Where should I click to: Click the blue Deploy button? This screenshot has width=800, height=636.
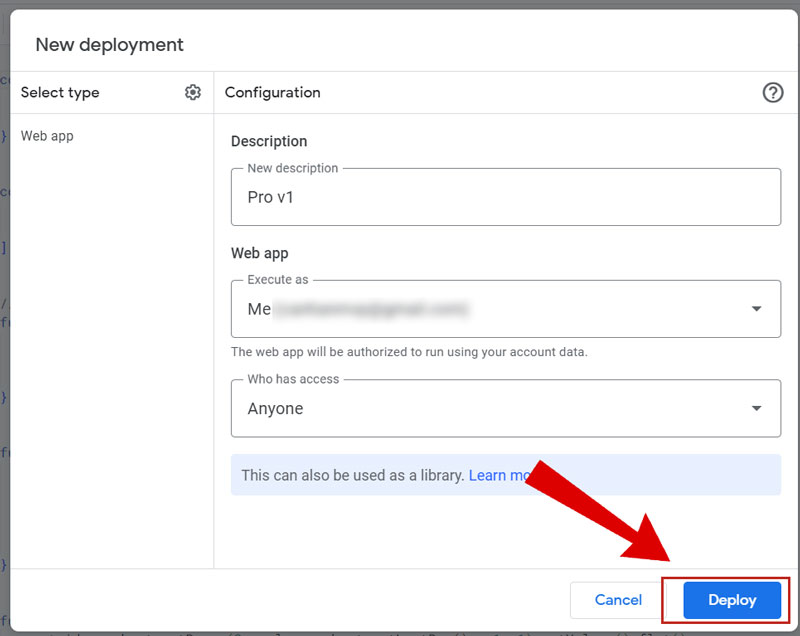pos(732,600)
